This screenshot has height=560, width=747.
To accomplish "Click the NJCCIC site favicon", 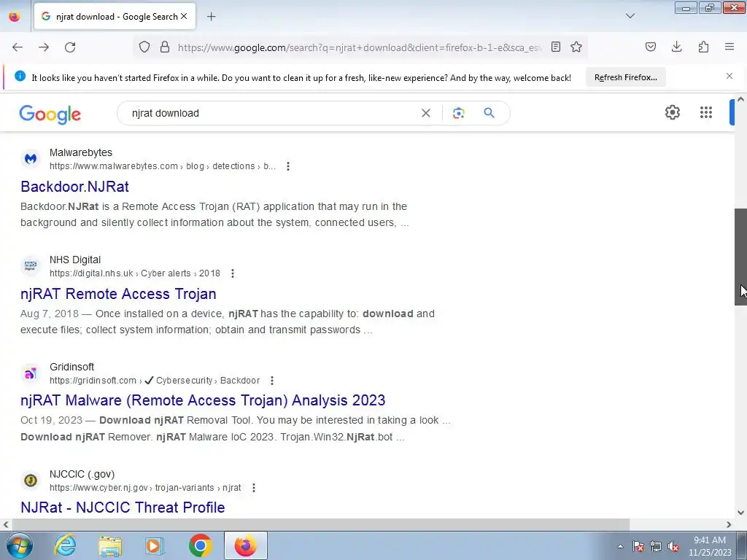I will pos(31,480).
